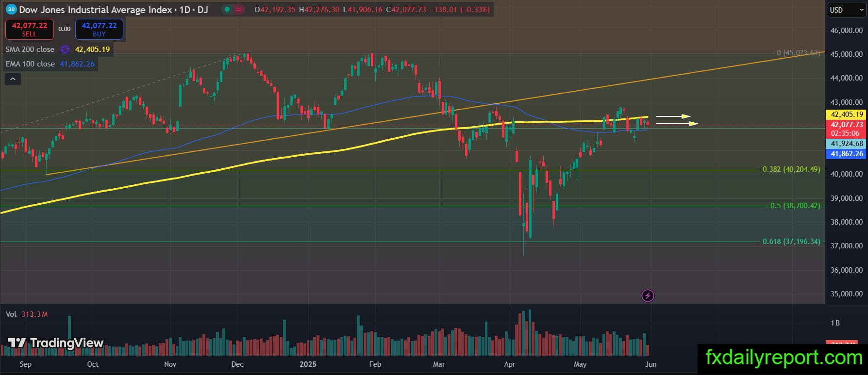The width and height of the screenshot is (868, 375).
Task: Click the 35,000.00 price axis label
Action: (847, 294)
